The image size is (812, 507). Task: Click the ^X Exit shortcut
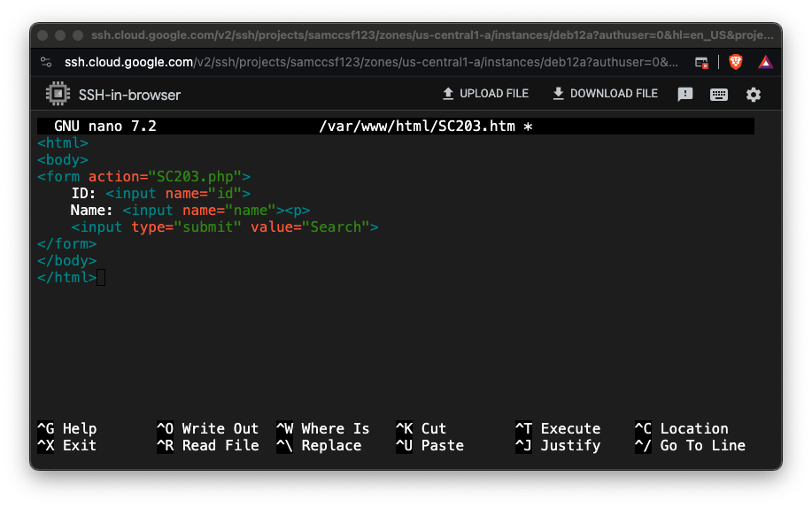[66, 445]
